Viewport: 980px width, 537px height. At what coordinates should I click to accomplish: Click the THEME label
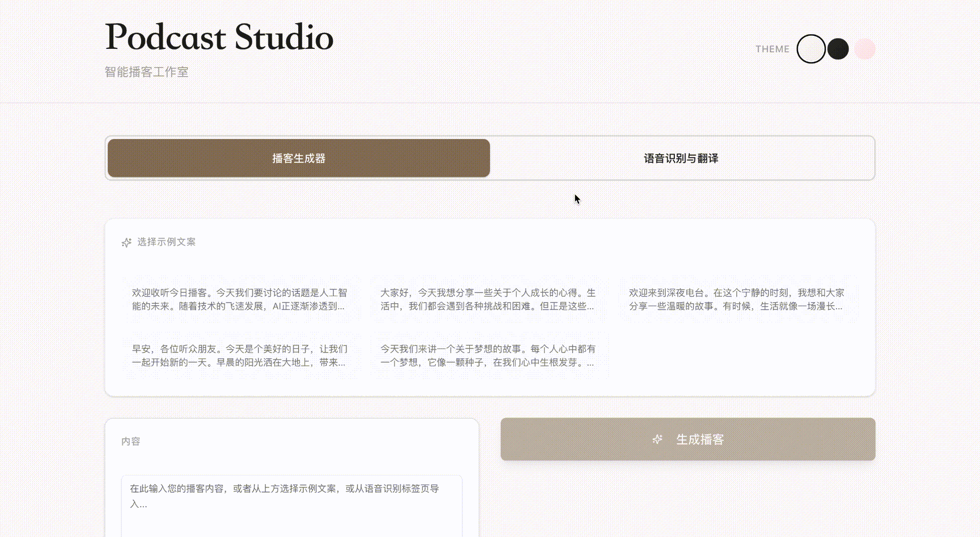click(x=772, y=49)
